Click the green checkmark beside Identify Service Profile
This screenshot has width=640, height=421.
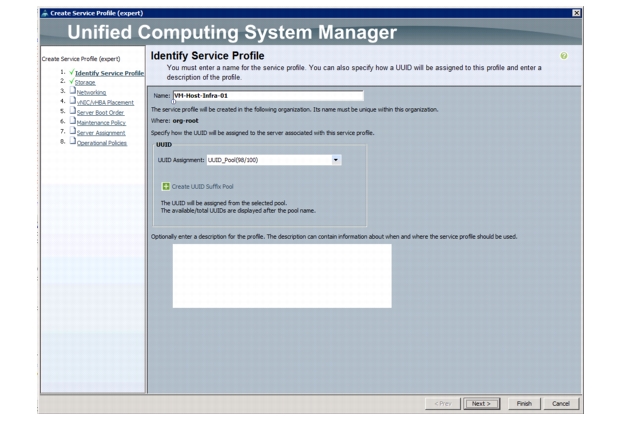pos(72,72)
